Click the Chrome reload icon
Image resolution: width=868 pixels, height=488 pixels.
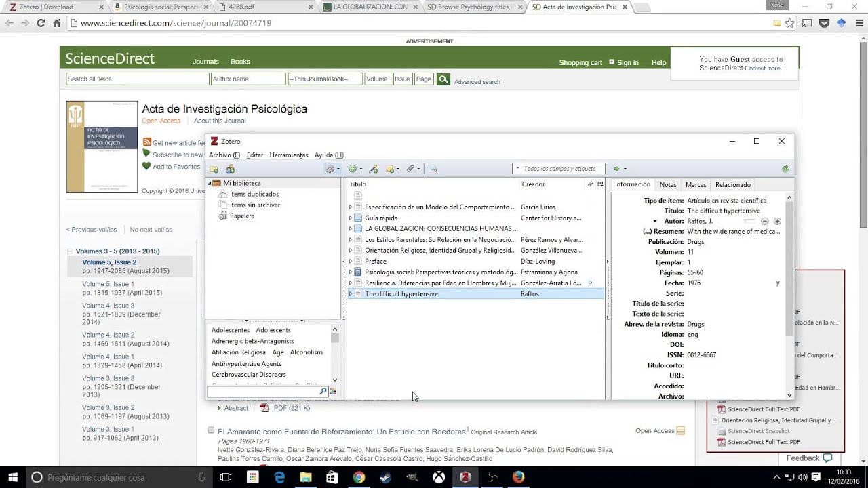41,23
